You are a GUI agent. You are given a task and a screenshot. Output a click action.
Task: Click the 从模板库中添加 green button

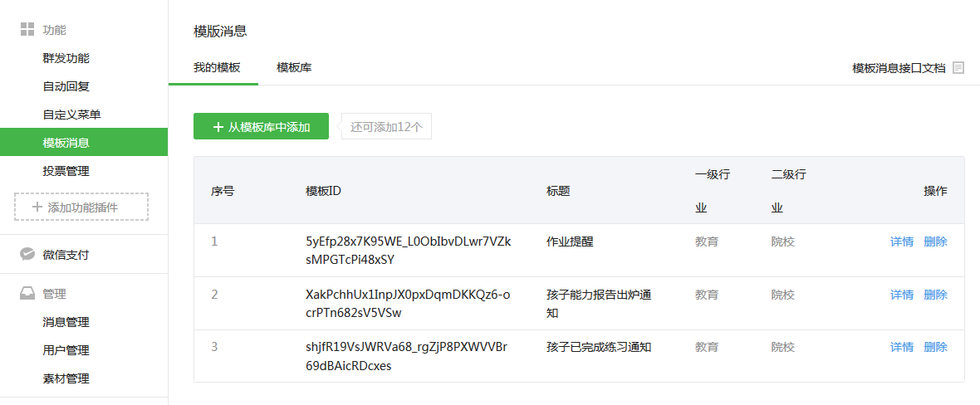(x=262, y=127)
